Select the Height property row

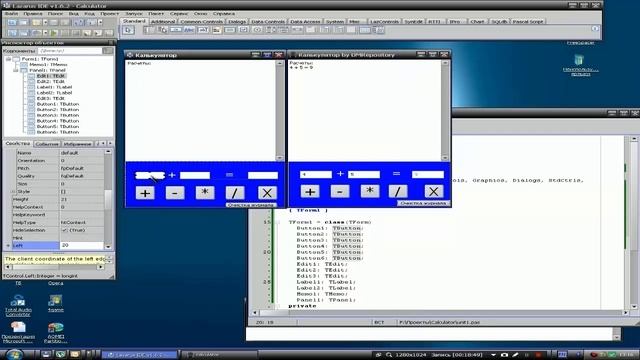click(x=57, y=200)
